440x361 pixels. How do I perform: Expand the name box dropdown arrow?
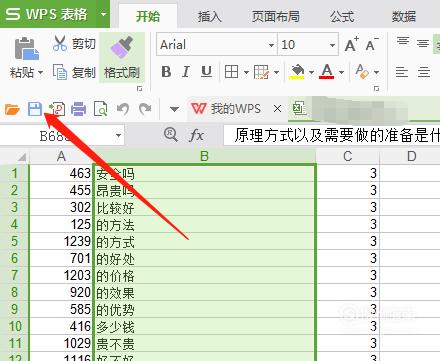coord(118,136)
